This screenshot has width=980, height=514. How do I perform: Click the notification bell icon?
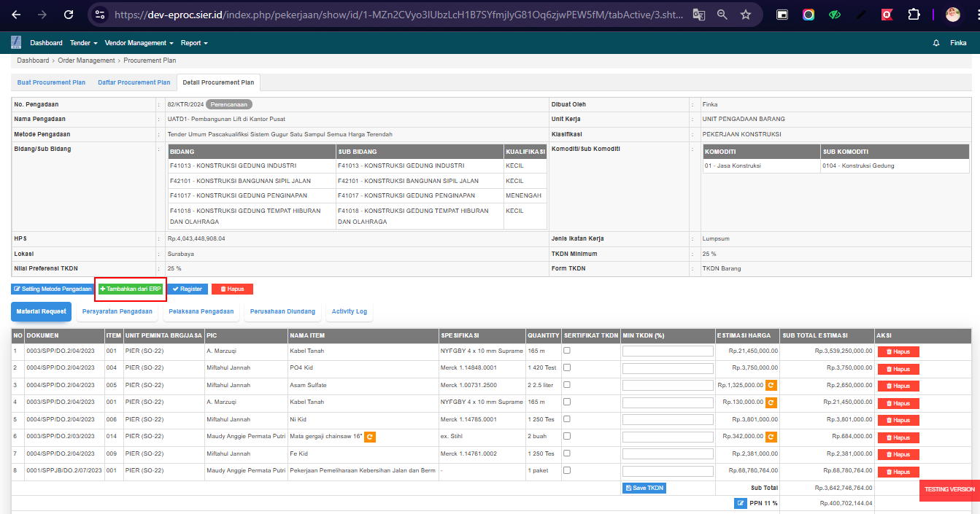936,43
